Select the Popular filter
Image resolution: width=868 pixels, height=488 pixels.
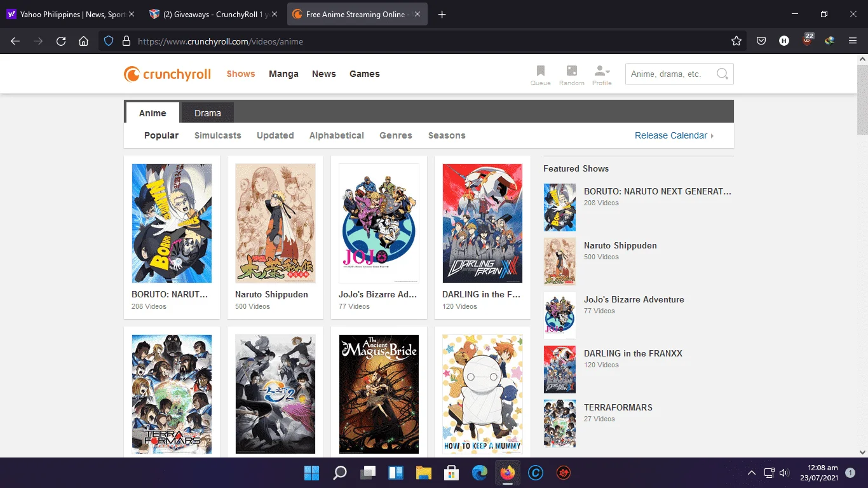click(161, 135)
